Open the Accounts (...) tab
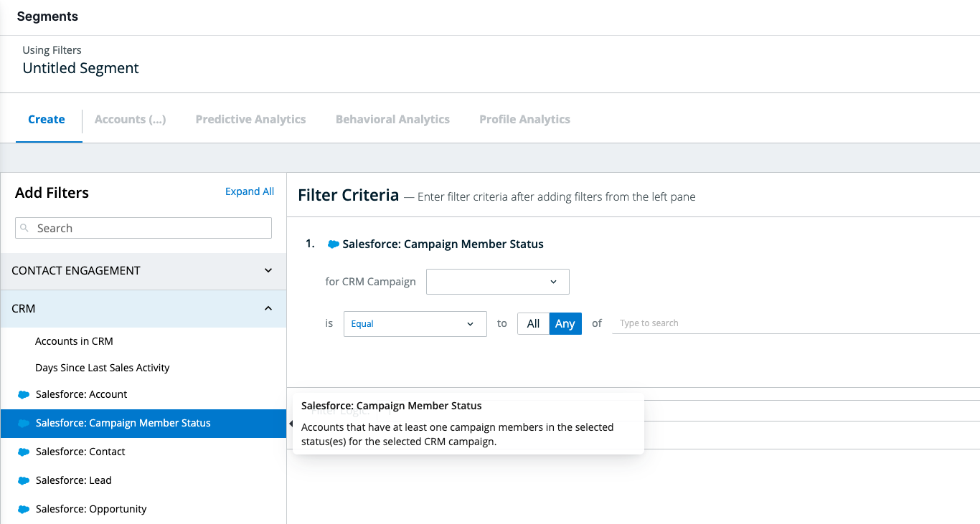Screen dimensions: 980x524 point(131,120)
